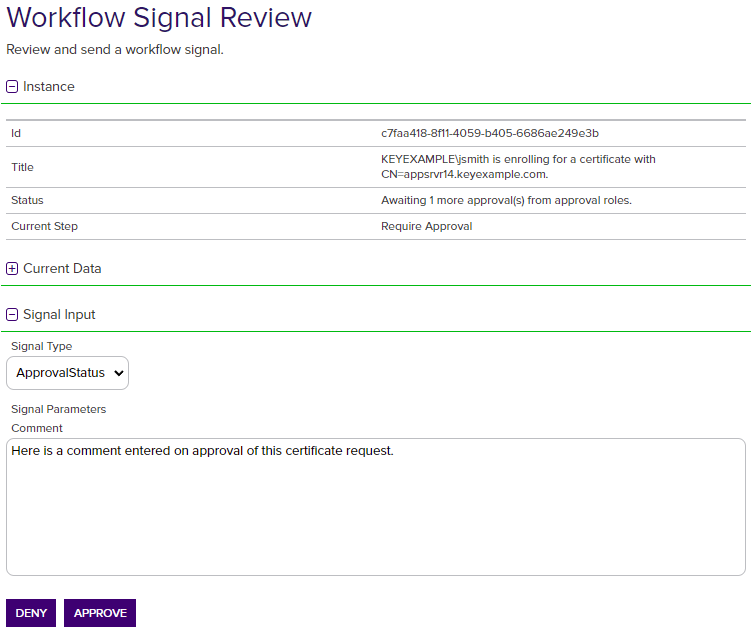Click the Comment field label
This screenshot has width=754, height=631.
37,428
